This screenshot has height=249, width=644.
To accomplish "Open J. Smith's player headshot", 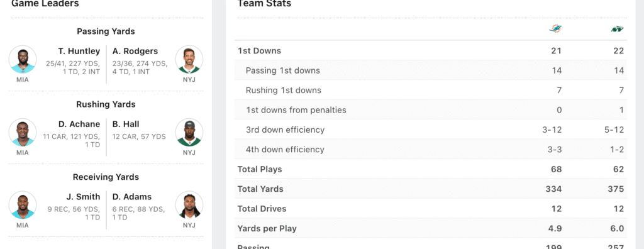I will click(23, 205).
